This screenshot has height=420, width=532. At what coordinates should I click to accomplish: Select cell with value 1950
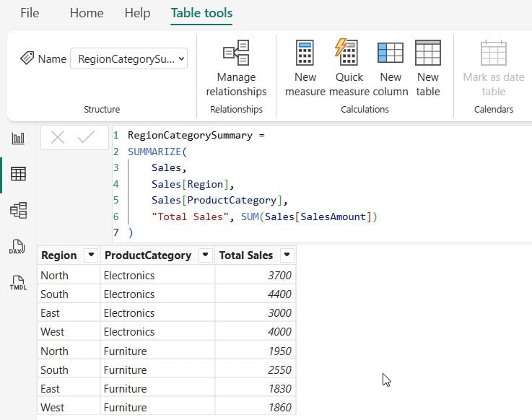[x=256, y=351]
